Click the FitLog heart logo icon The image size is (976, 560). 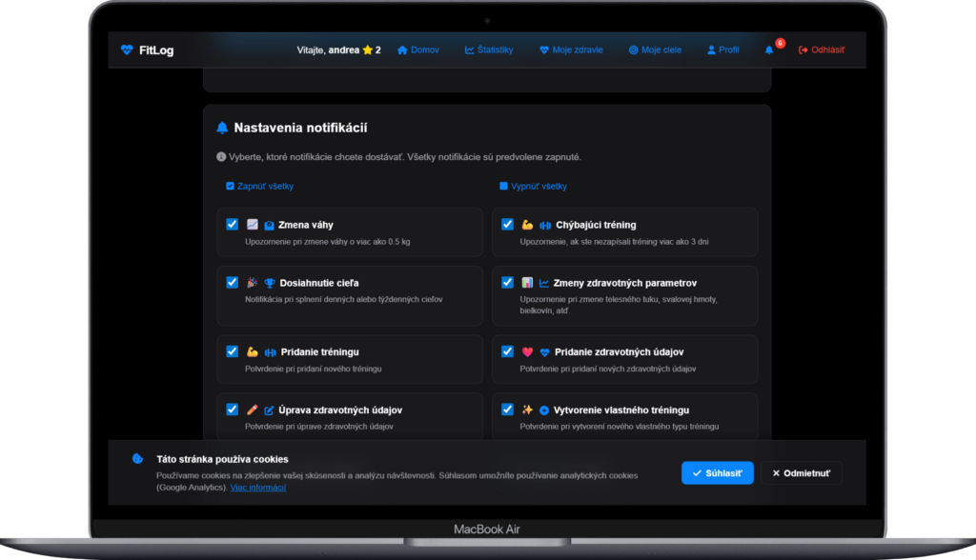[127, 50]
